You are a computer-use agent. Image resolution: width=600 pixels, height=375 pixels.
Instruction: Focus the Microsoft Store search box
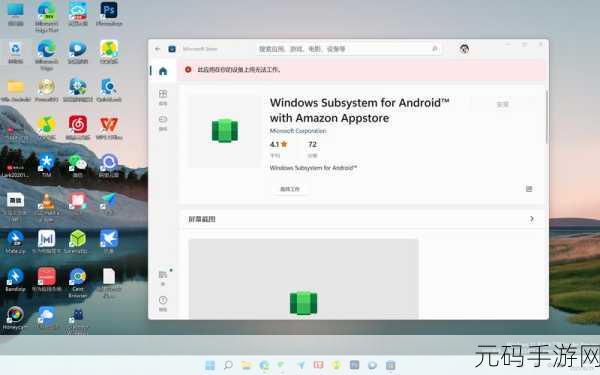click(x=349, y=49)
